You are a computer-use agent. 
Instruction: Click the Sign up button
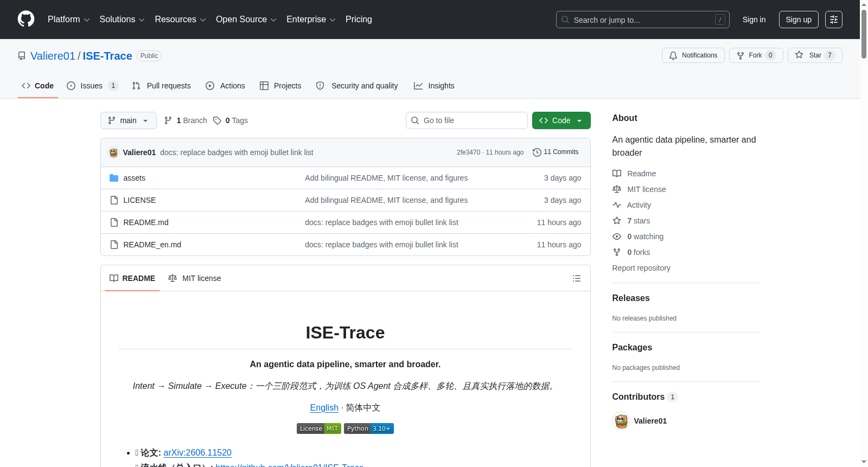point(799,20)
